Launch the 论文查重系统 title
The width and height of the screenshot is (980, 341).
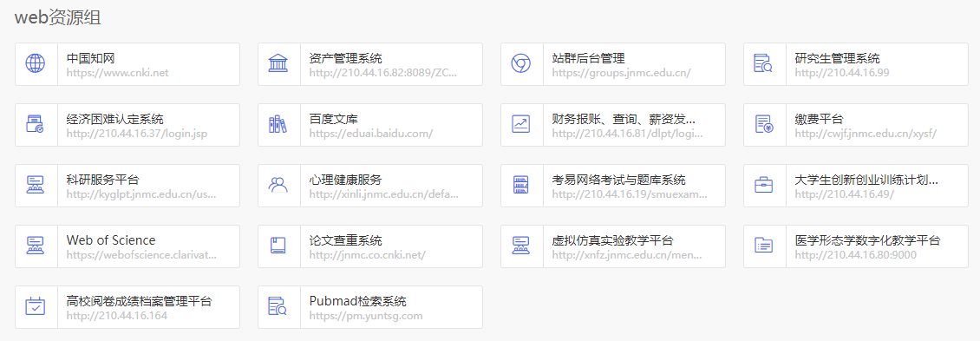coord(346,240)
